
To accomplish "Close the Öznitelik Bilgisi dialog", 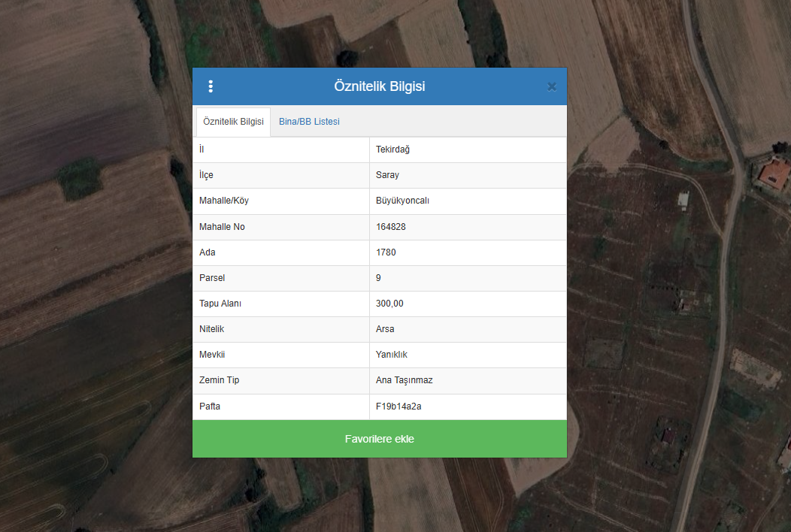I will (x=552, y=86).
